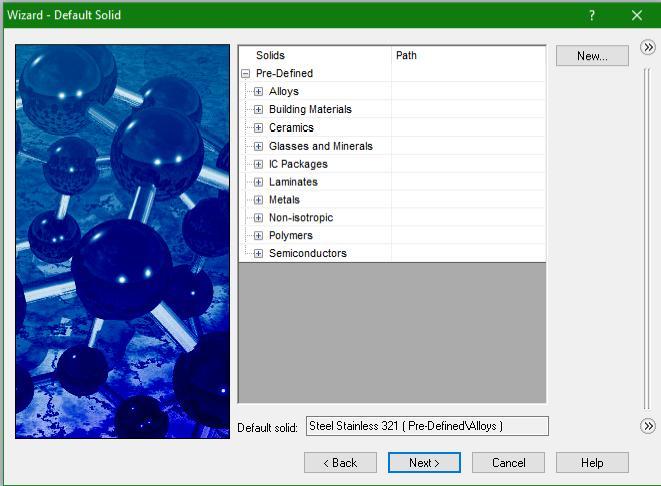Click the top double-chevron navigator icon

point(648,47)
